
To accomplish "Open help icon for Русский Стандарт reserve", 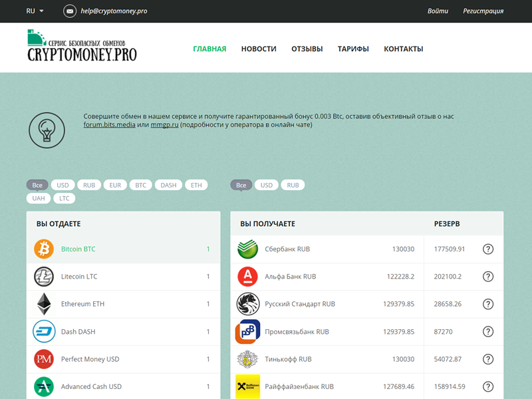I will [488, 304].
